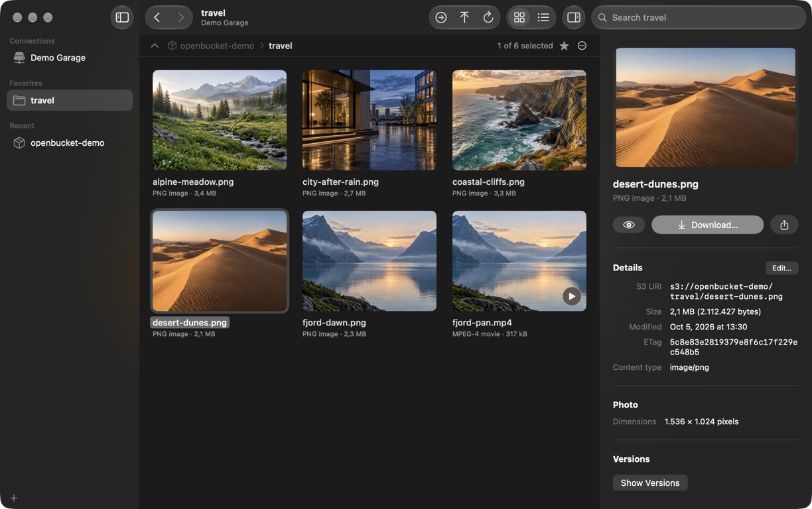Toggle the sidebar visibility button
812x509 pixels.
[x=122, y=17]
